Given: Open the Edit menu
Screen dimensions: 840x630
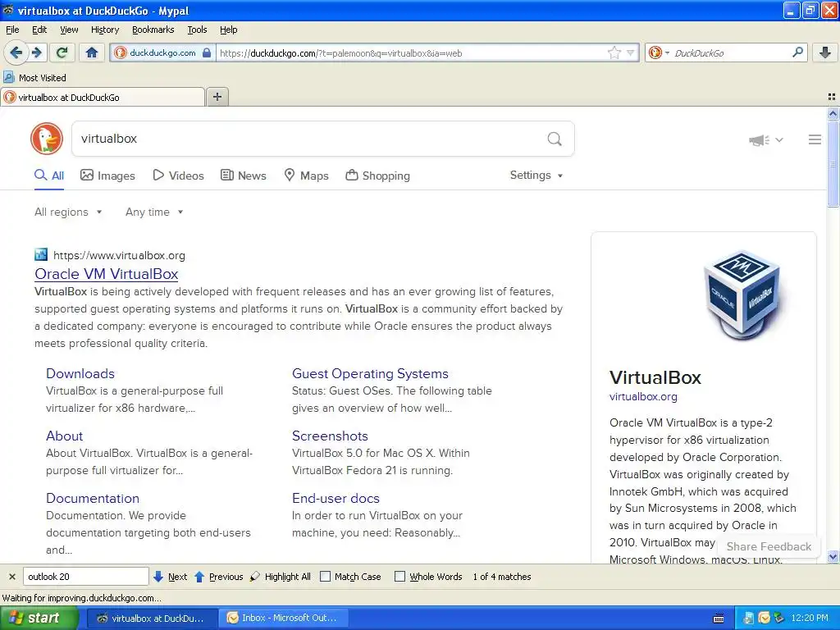Looking at the screenshot, I should coord(39,30).
